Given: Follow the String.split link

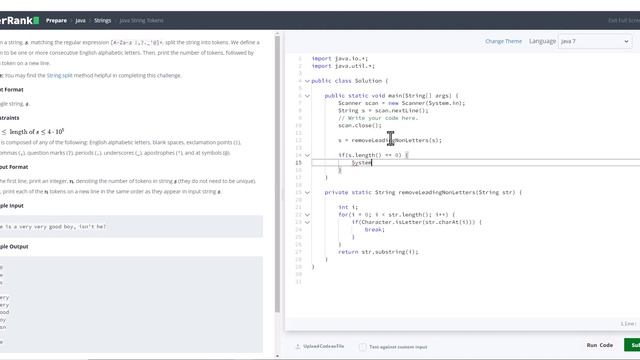Looking at the screenshot, I should click(60, 76).
